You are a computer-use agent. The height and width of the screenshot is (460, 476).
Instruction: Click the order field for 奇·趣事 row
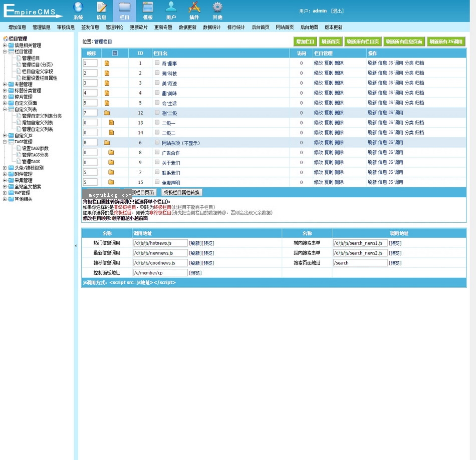[x=90, y=63]
